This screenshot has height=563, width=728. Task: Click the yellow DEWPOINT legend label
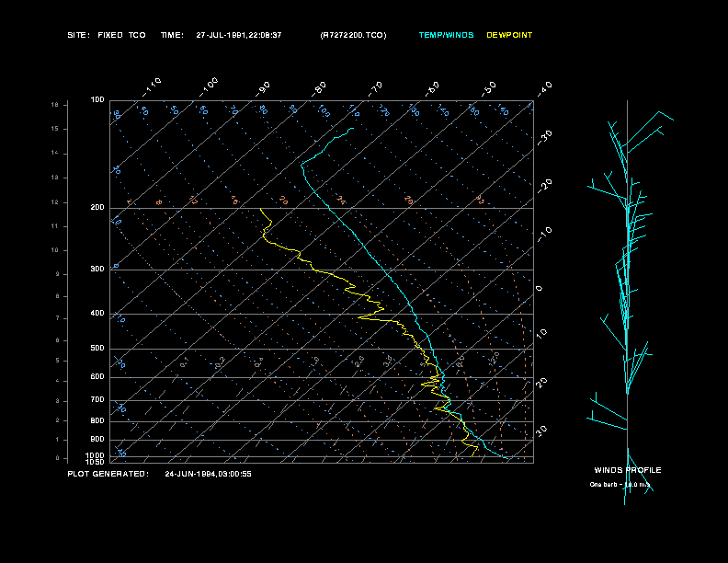[509, 35]
